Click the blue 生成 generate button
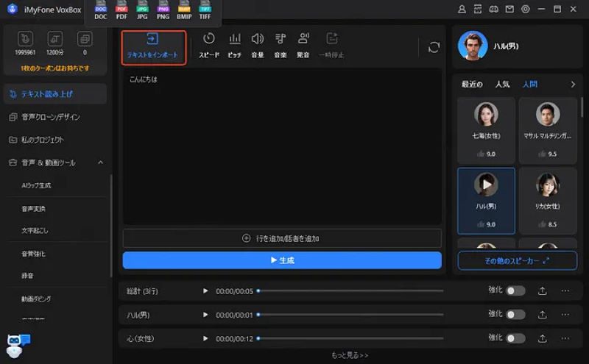The image size is (589, 364). (x=282, y=260)
